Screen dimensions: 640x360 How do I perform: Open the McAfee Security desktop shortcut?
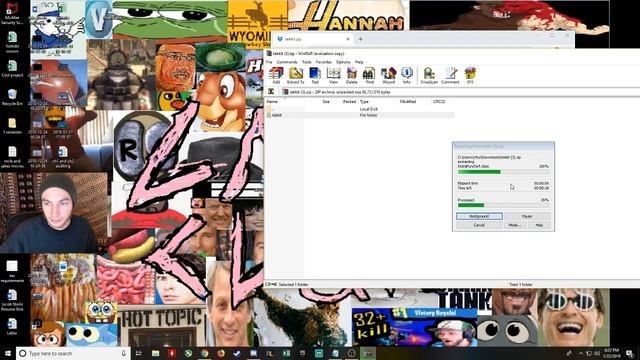click(x=12, y=13)
